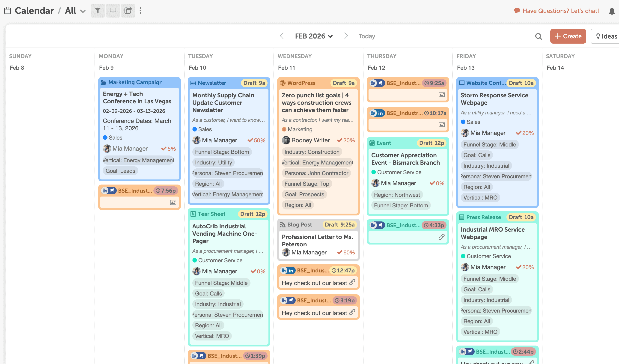
Task: Click the Press Release icon on Industrial MRO card
Action: click(461, 217)
